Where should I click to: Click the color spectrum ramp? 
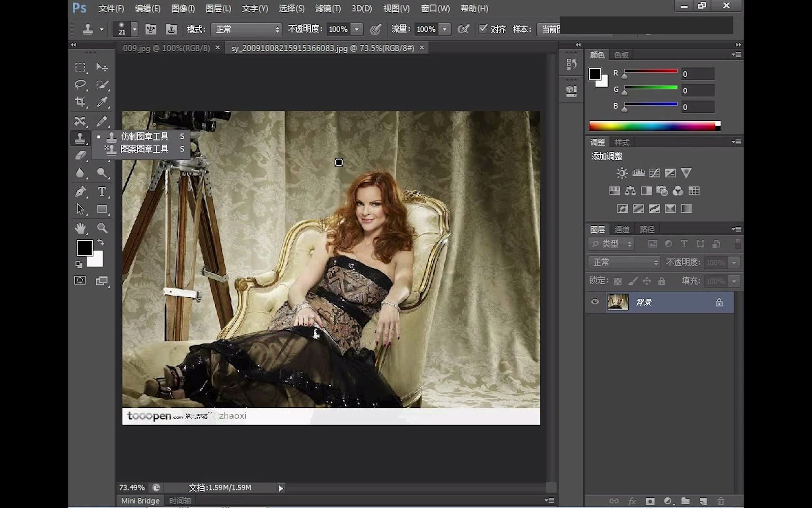[655, 126]
